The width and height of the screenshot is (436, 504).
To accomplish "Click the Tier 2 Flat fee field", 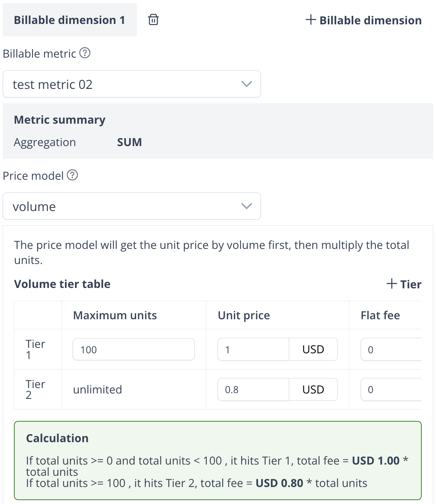I will tap(390, 390).
